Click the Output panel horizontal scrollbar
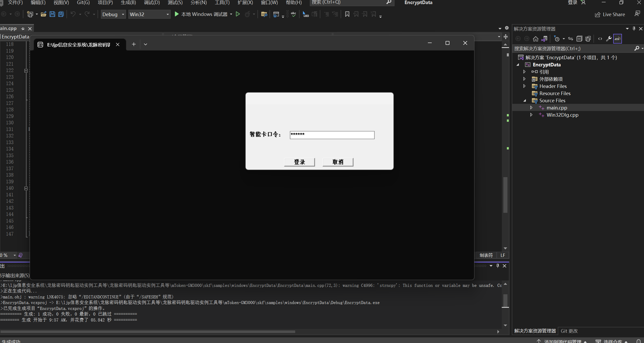This screenshot has height=343, width=644. (x=148, y=331)
